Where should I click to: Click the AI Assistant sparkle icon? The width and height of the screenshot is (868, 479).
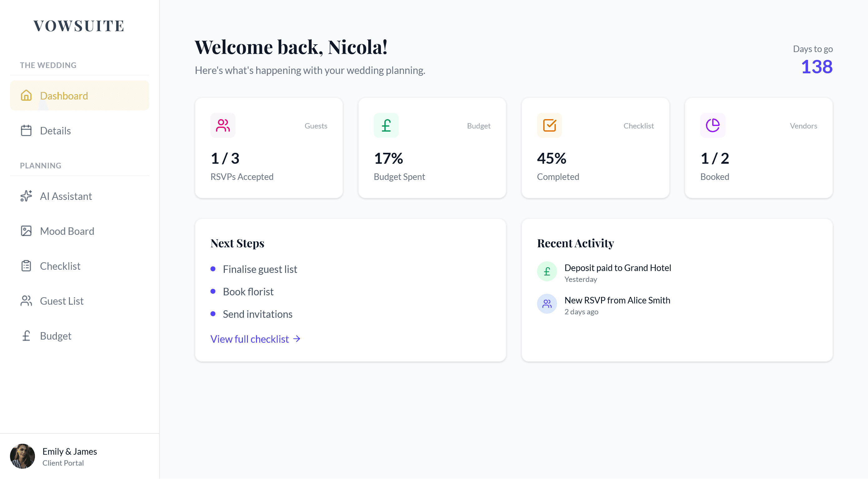26,196
